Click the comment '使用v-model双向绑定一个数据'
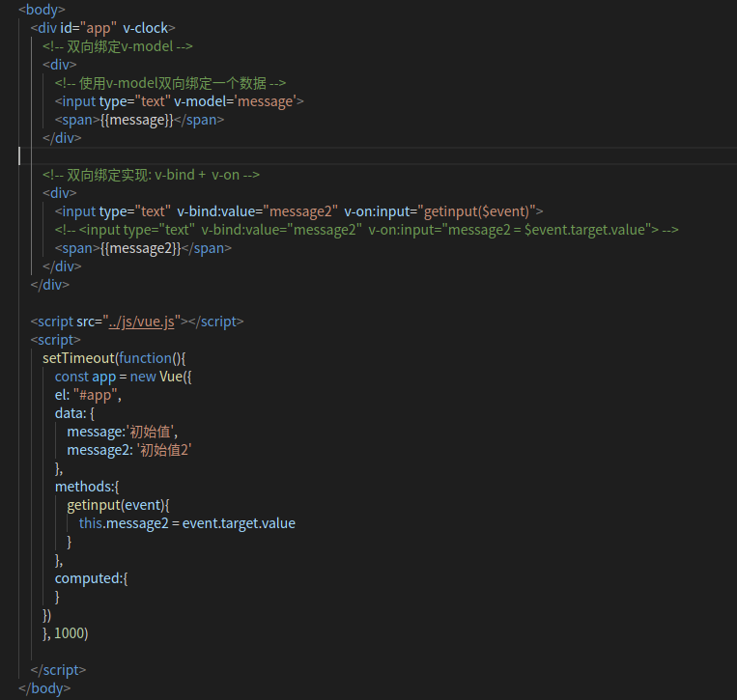The width and height of the screenshot is (737, 700). point(171,83)
